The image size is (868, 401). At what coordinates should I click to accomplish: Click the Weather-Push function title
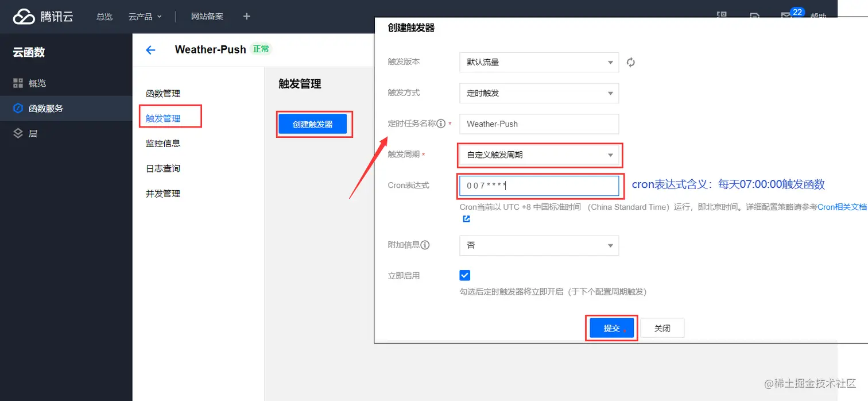coord(210,49)
